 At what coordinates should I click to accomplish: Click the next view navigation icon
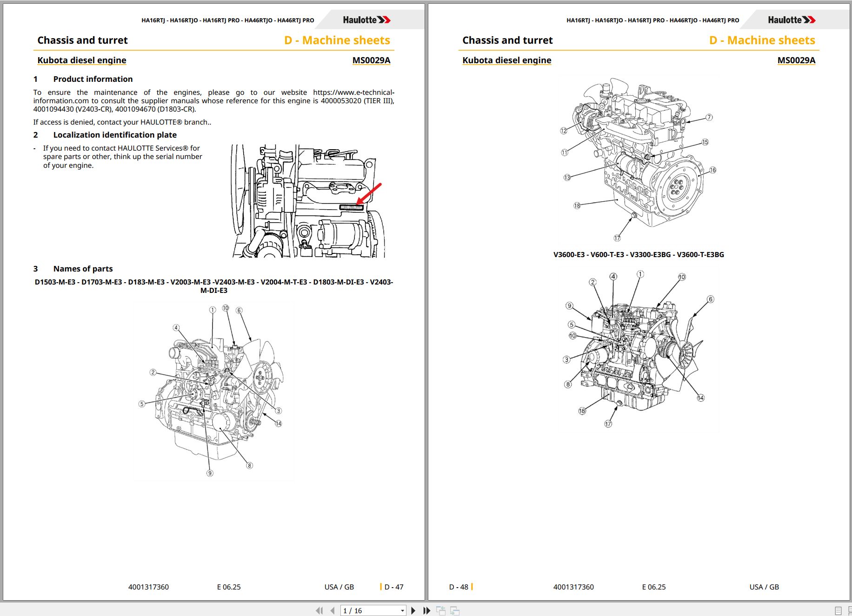point(455,610)
